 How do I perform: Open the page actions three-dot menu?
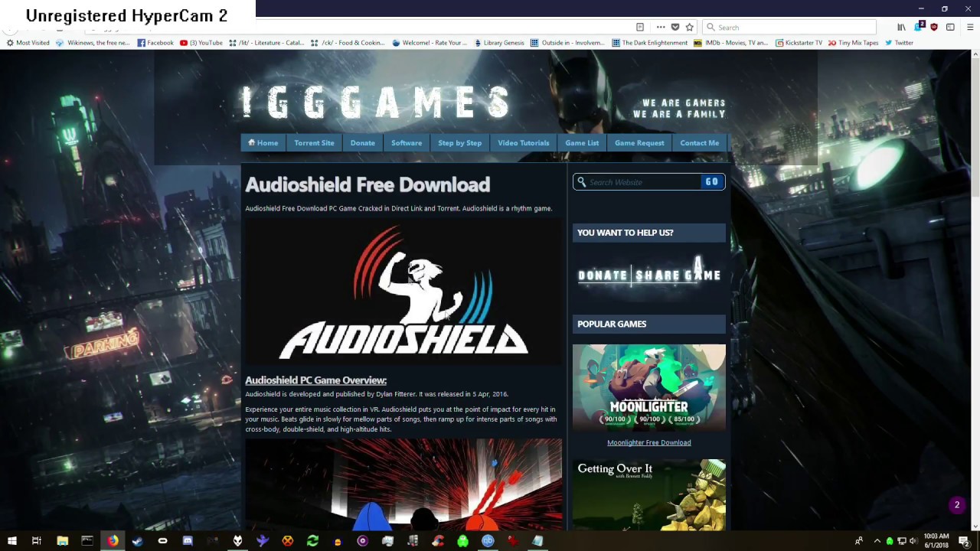[x=661, y=27]
